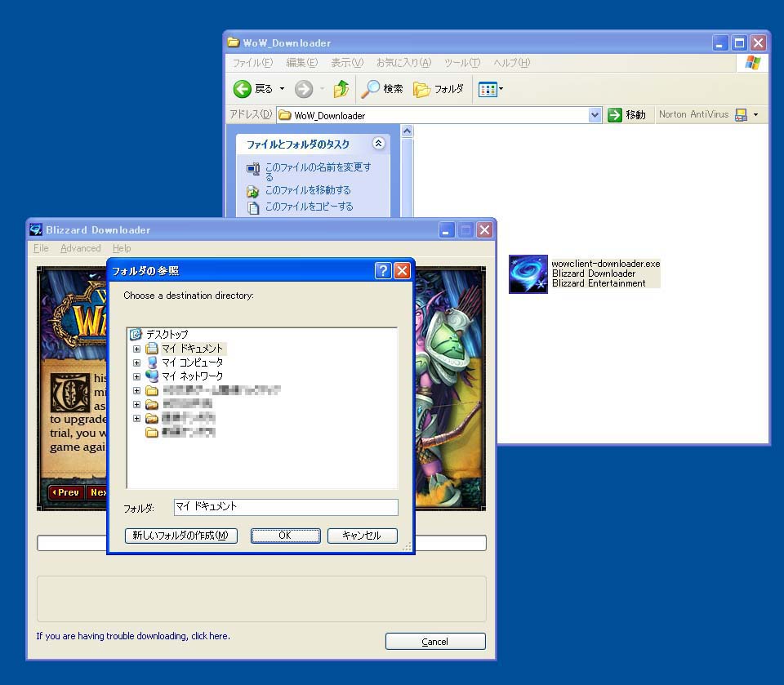Viewport: 784px width, 685px height.
Task: Click the download progress bar in Blizzard Downloader
Action: pos(261,543)
